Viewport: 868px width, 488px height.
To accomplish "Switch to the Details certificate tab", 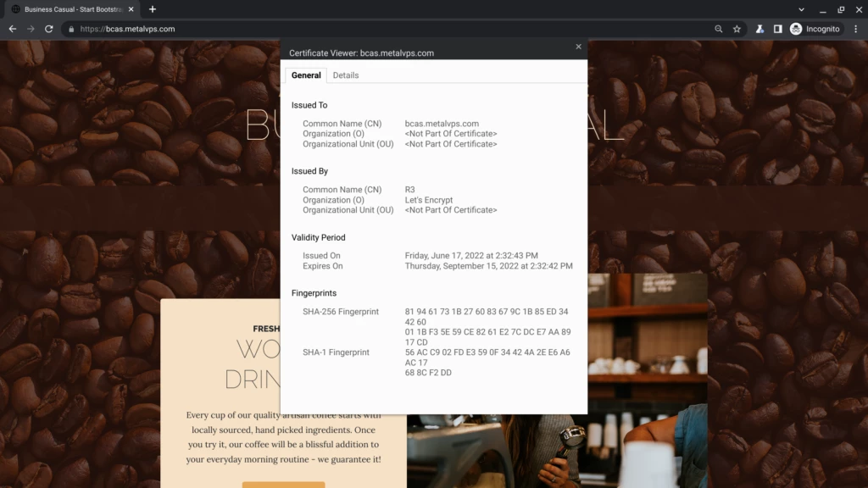I will 346,75.
